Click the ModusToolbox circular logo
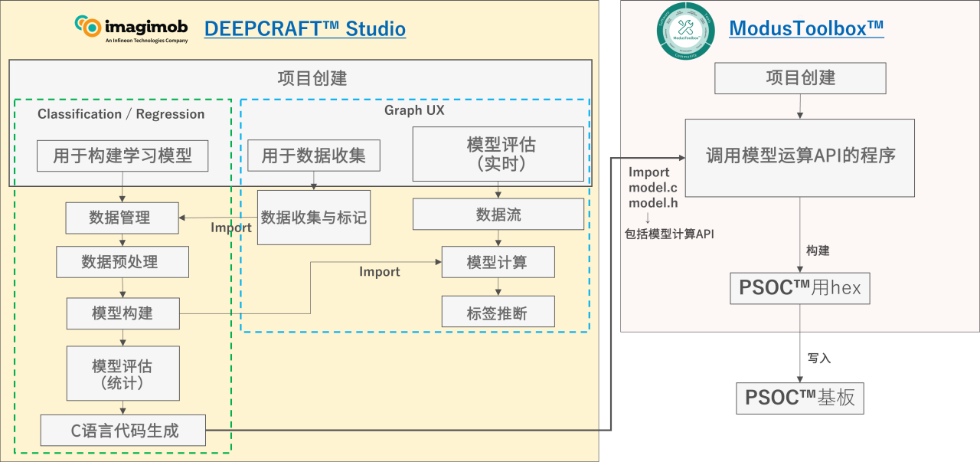The width and height of the screenshot is (980, 462). (684, 31)
